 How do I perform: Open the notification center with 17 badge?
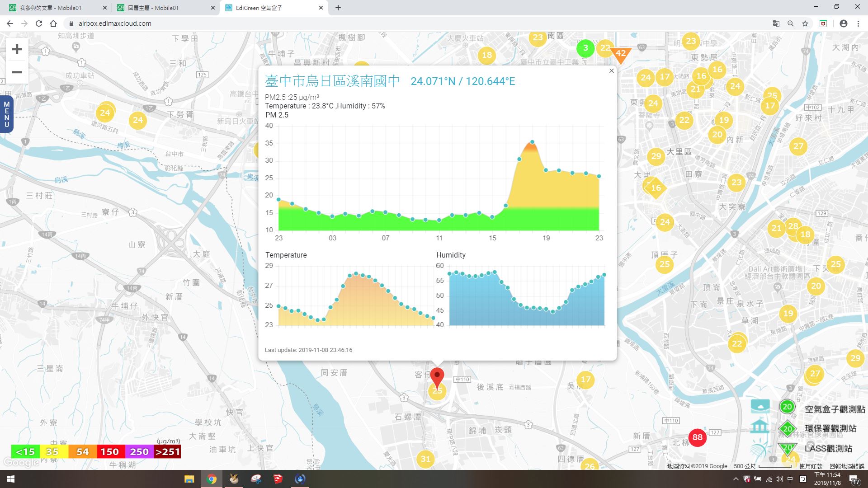[x=855, y=480]
